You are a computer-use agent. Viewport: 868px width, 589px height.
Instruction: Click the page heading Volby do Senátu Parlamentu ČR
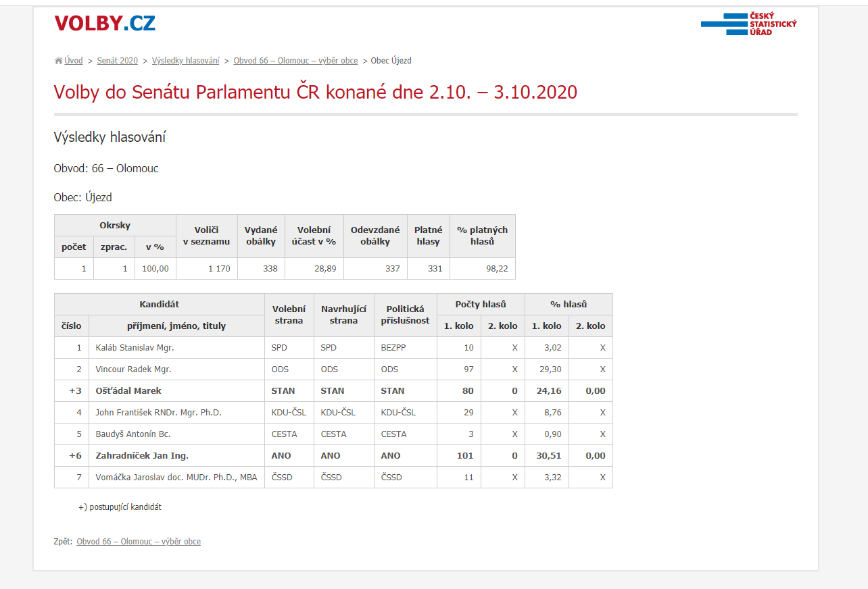coord(316,92)
